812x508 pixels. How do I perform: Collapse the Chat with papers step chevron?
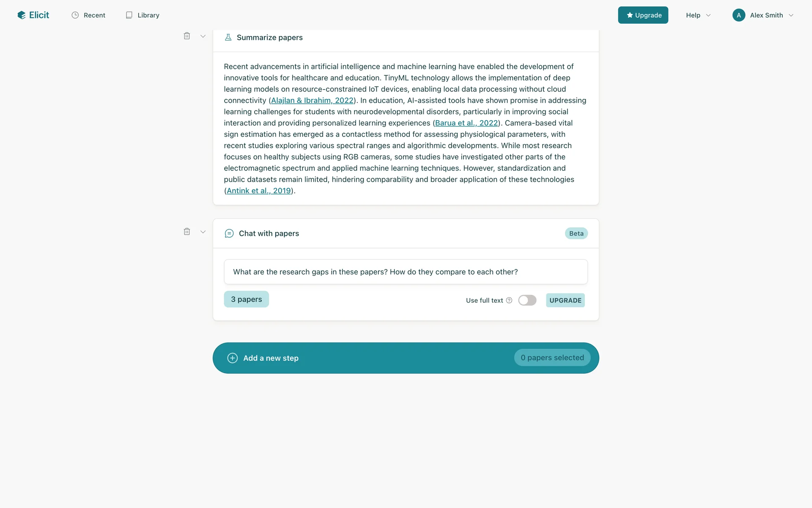pos(203,232)
